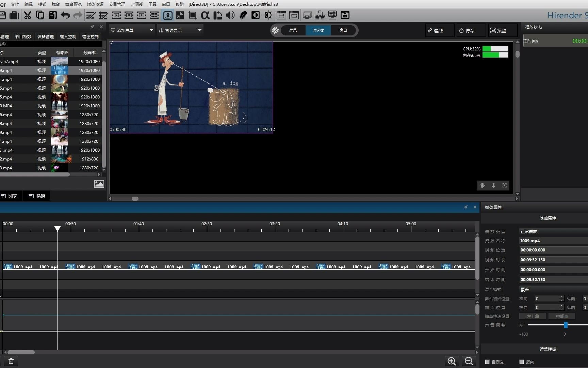
Task: Click the image picture icon under media list
Action: [x=99, y=184]
